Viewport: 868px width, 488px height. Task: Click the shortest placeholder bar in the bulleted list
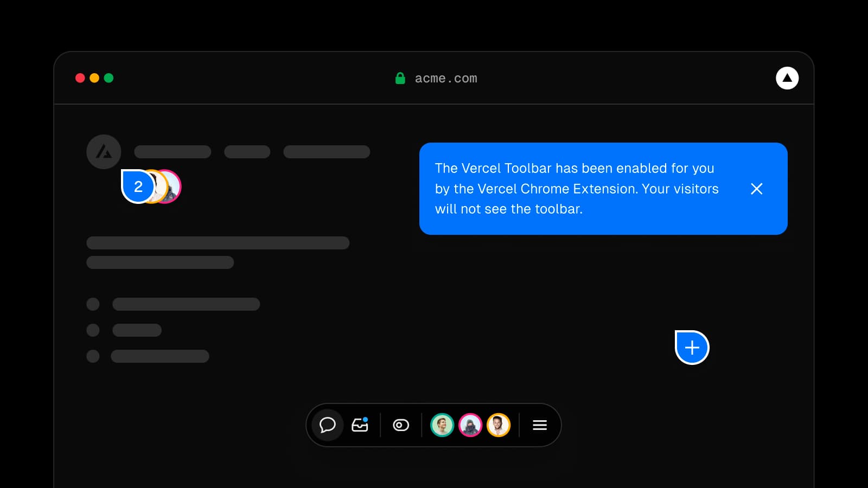point(137,330)
